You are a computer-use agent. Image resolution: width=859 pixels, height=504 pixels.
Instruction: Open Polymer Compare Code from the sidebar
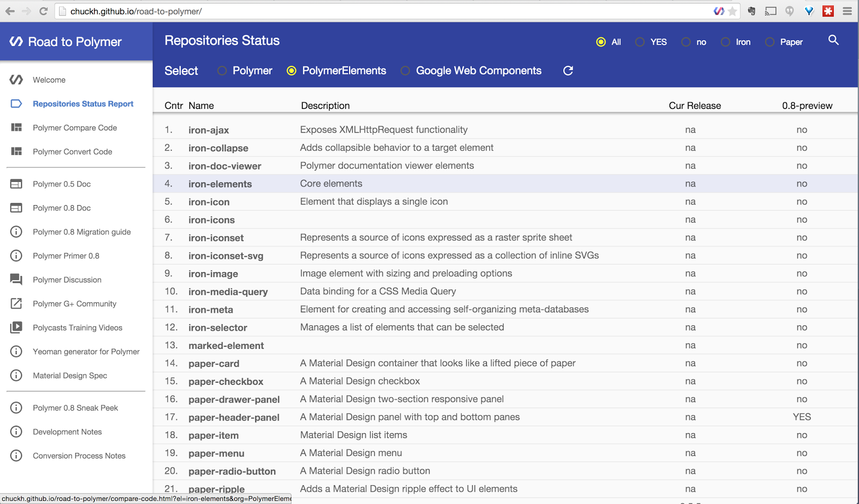pos(75,128)
